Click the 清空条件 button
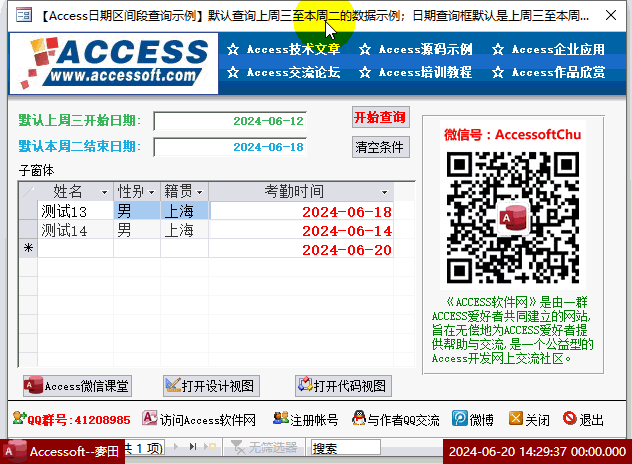This screenshot has width=632, height=464. [380, 147]
